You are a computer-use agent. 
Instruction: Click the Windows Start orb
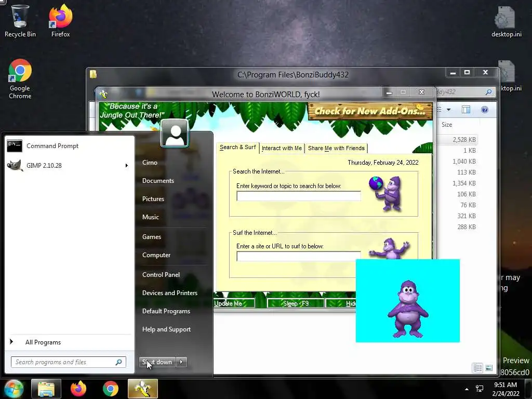tap(14, 389)
